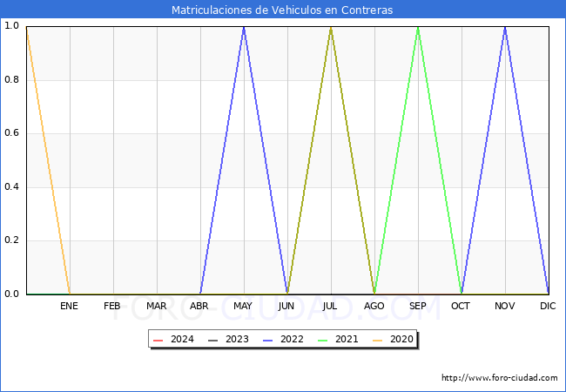Click the green 2021 peak at SEP

pos(418,27)
